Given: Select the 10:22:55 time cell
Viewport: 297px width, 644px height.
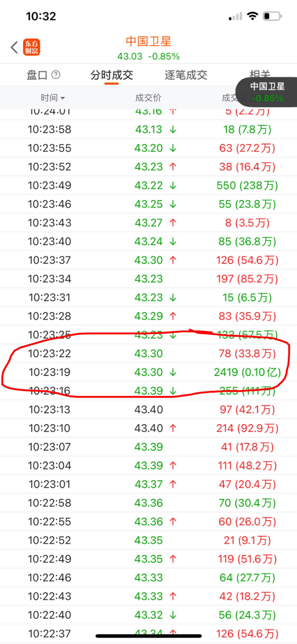Looking at the screenshot, I should (49, 521).
